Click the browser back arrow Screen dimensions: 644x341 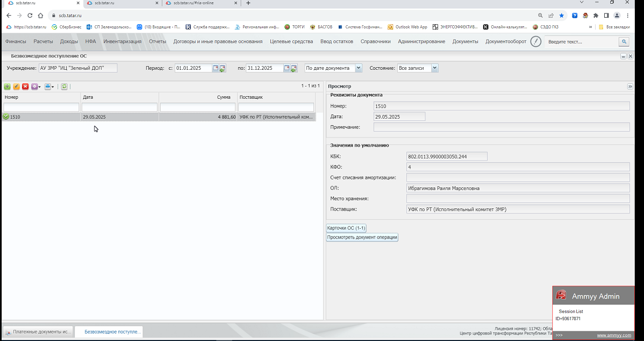tap(9, 15)
